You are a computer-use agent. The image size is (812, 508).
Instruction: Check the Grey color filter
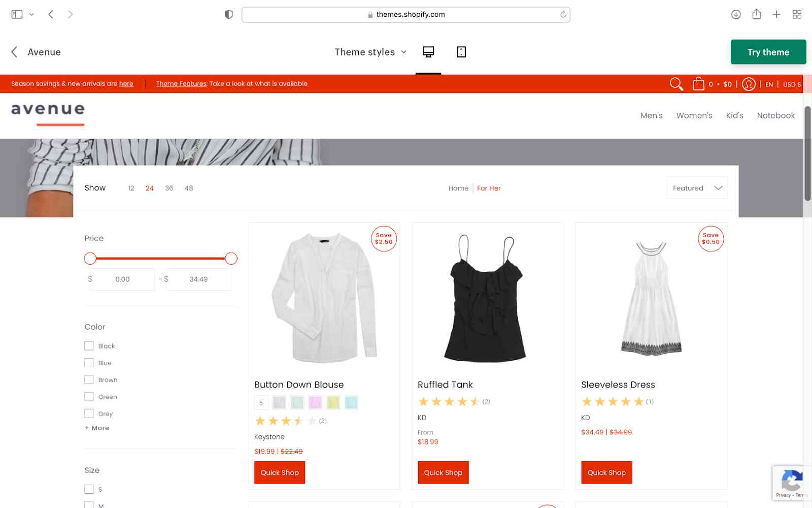click(89, 414)
